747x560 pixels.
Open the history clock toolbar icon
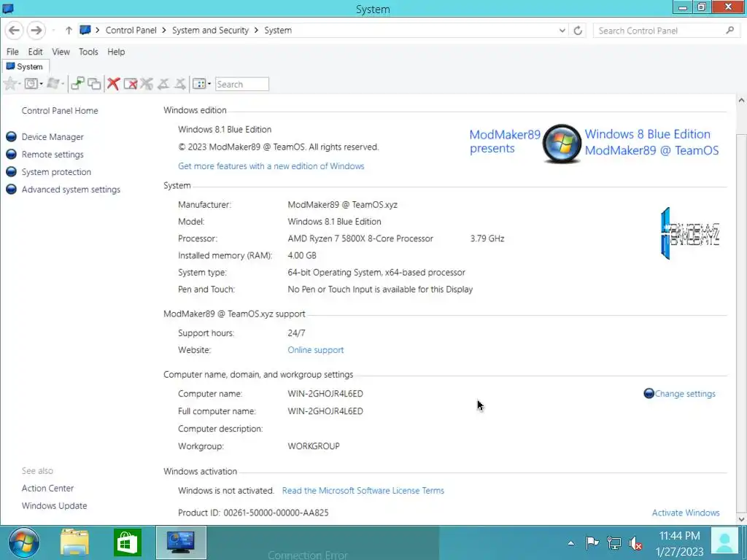click(31, 84)
